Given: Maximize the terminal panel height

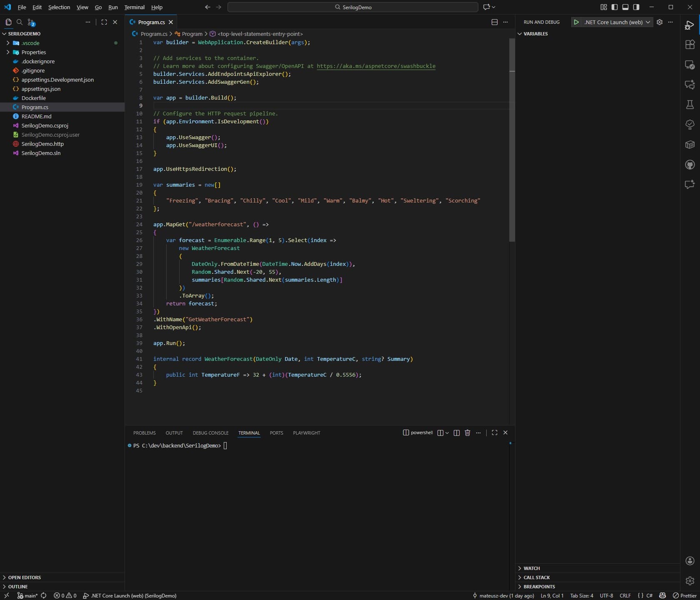Looking at the screenshot, I should (495, 433).
